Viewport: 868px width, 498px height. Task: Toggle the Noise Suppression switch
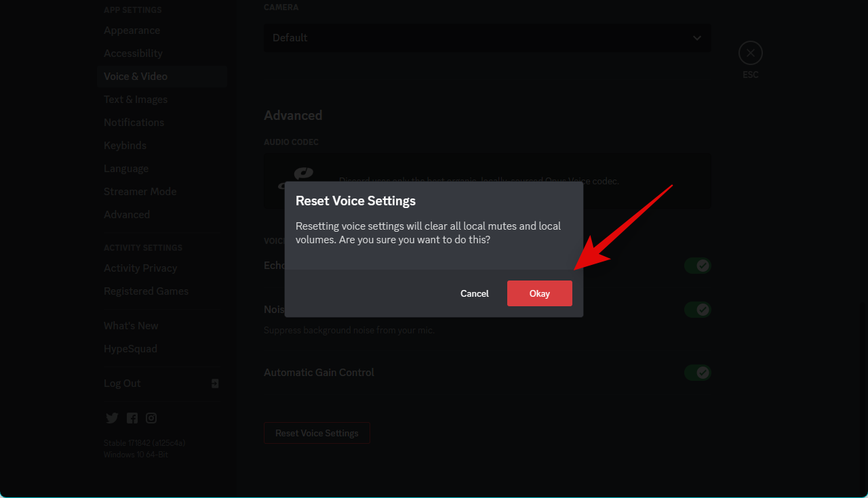[697, 310]
